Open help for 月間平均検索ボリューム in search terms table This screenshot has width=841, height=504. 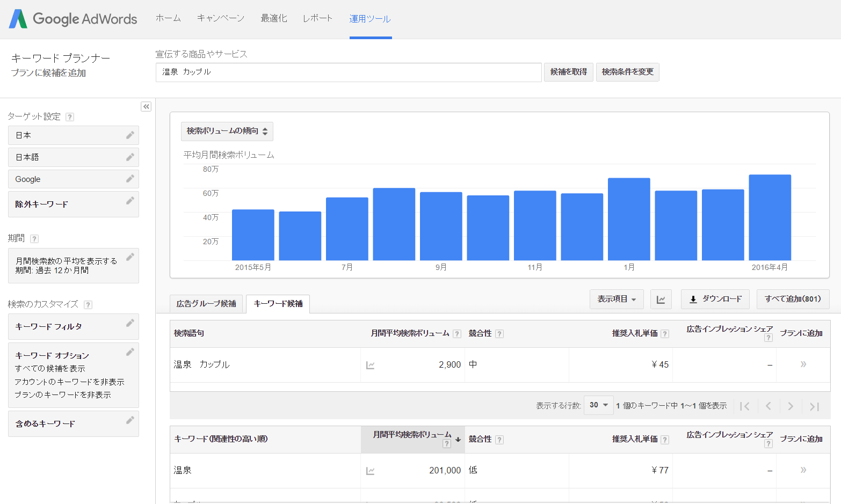[457, 334]
